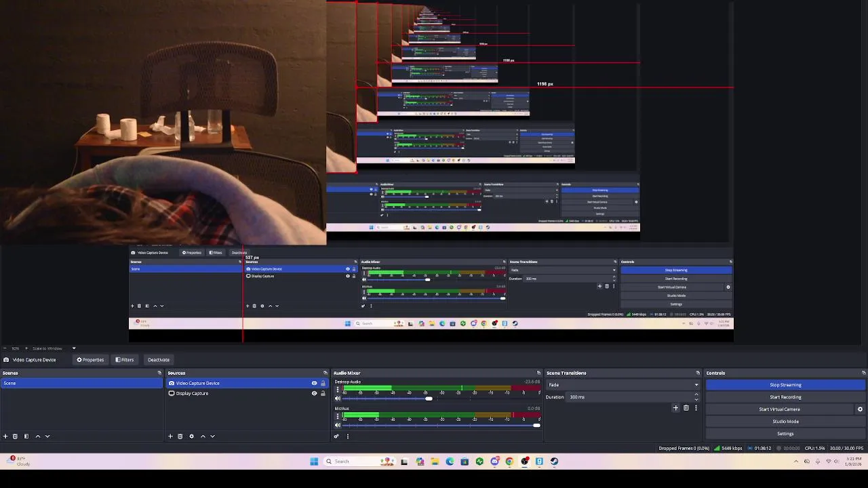Click Properties button for source
This screenshot has height=488, width=868.
[90, 360]
